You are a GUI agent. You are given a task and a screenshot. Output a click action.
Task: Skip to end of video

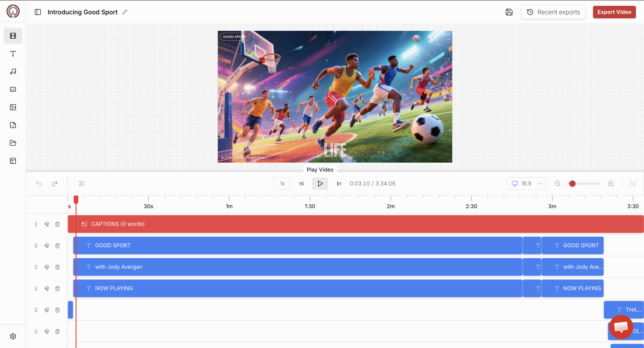click(339, 184)
